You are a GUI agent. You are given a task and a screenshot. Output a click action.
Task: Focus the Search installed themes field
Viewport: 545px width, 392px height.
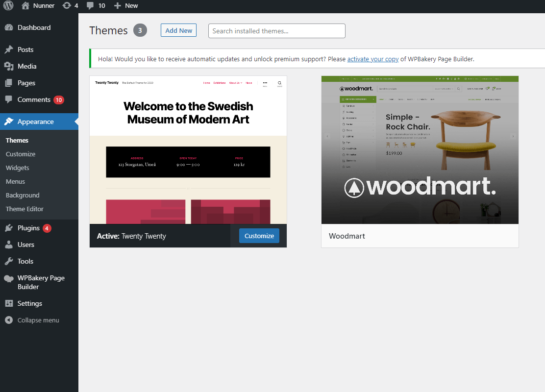coord(277,31)
